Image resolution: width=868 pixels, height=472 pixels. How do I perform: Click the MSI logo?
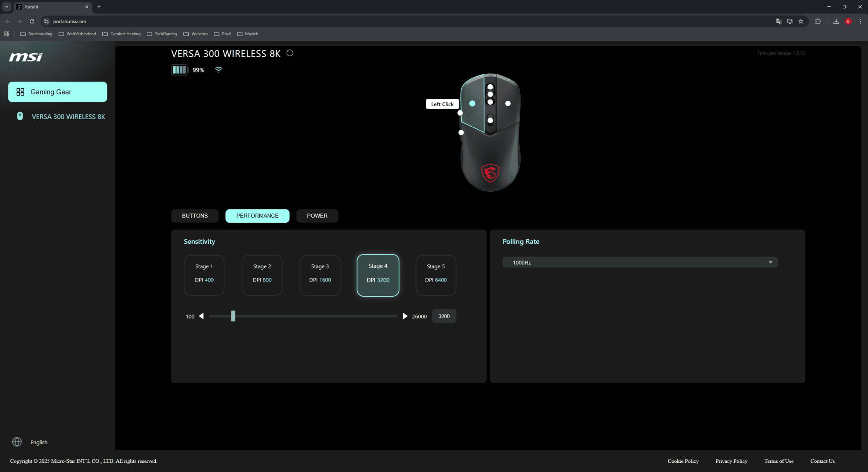coord(26,57)
